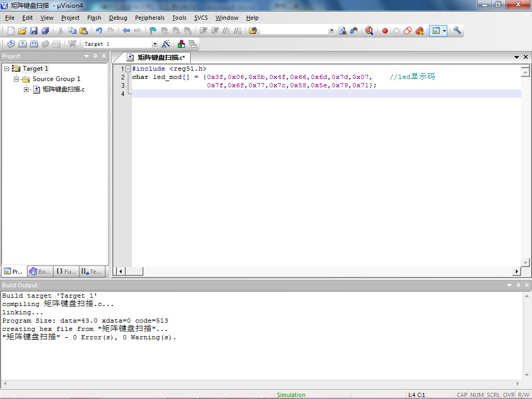Open the Manage Components icon
The image size is (532, 399).
click(x=181, y=44)
